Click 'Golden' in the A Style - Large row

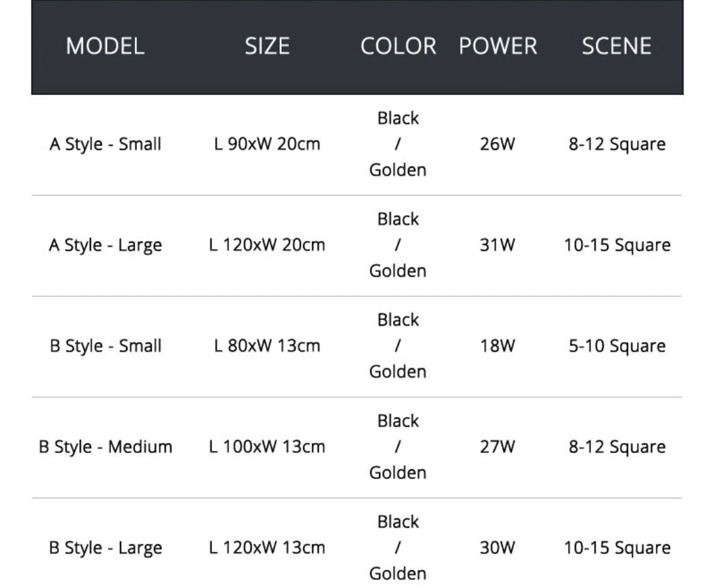point(398,270)
